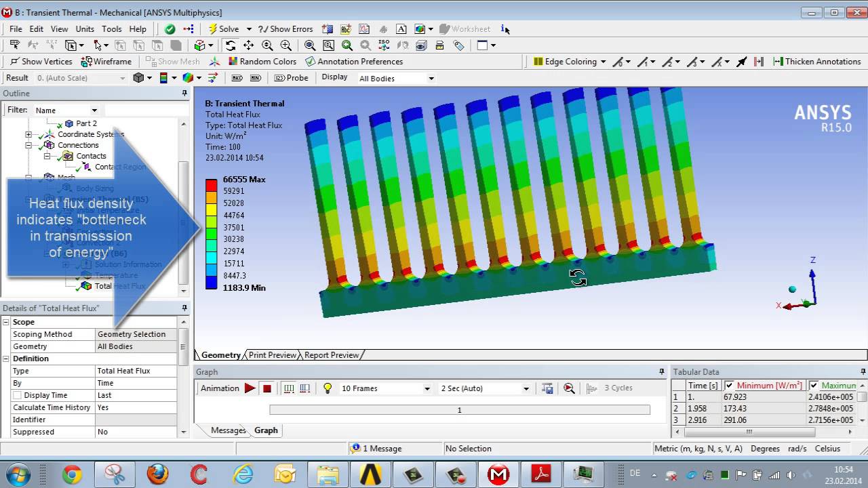Stop the result animation
Image resolution: width=868 pixels, height=488 pixels.
tap(267, 388)
